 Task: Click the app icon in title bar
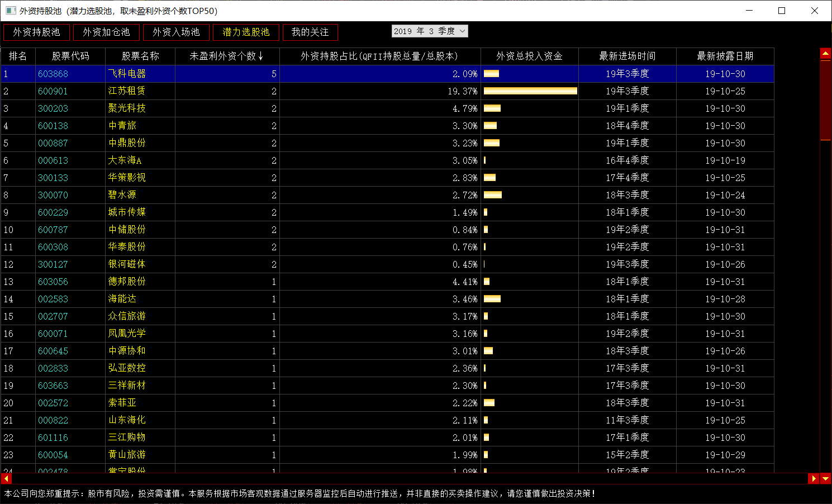[11, 11]
